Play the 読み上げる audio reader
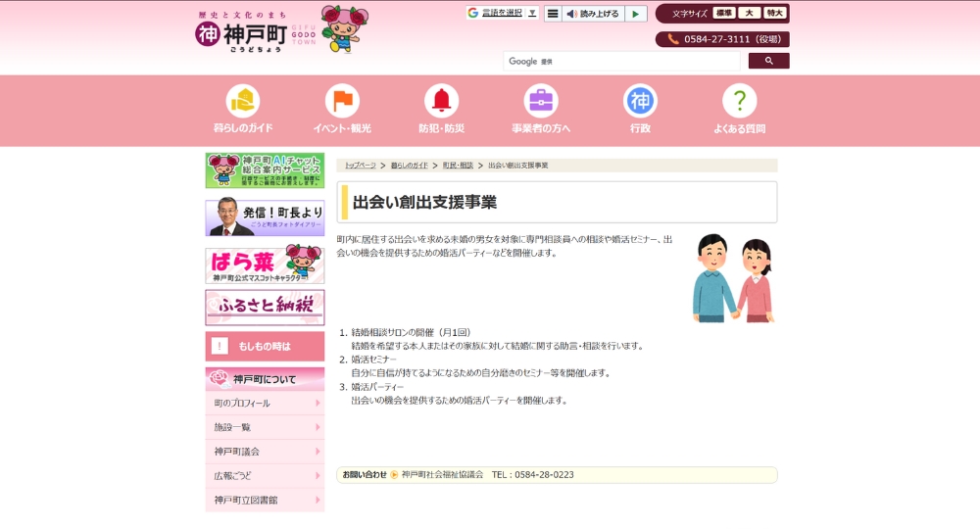The width and height of the screenshot is (980, 529). (636, 13)
